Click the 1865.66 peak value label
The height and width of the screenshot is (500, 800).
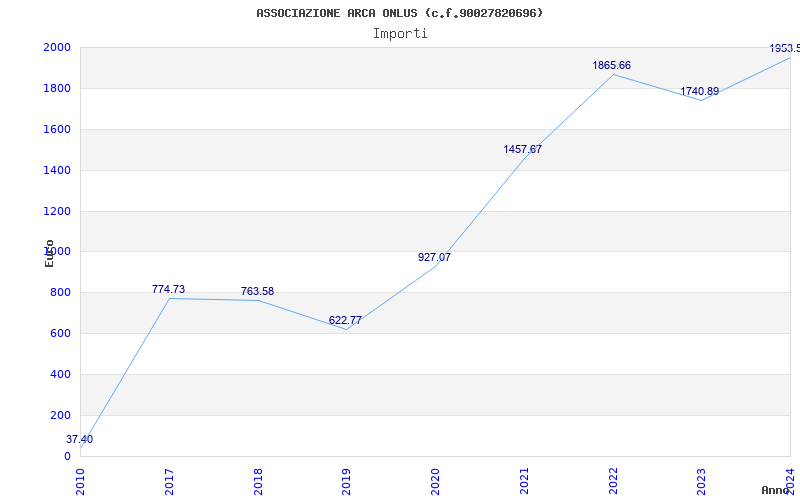[x=612, y=65]
